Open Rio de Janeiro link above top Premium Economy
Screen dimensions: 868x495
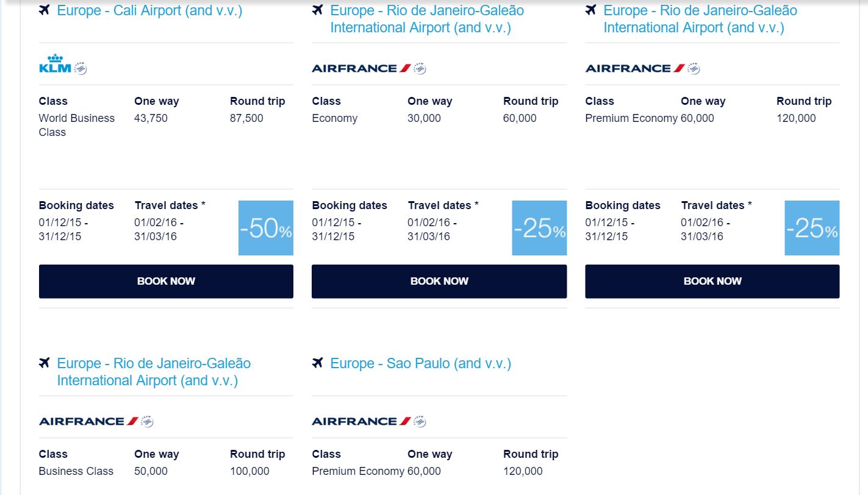click(700, 19)
